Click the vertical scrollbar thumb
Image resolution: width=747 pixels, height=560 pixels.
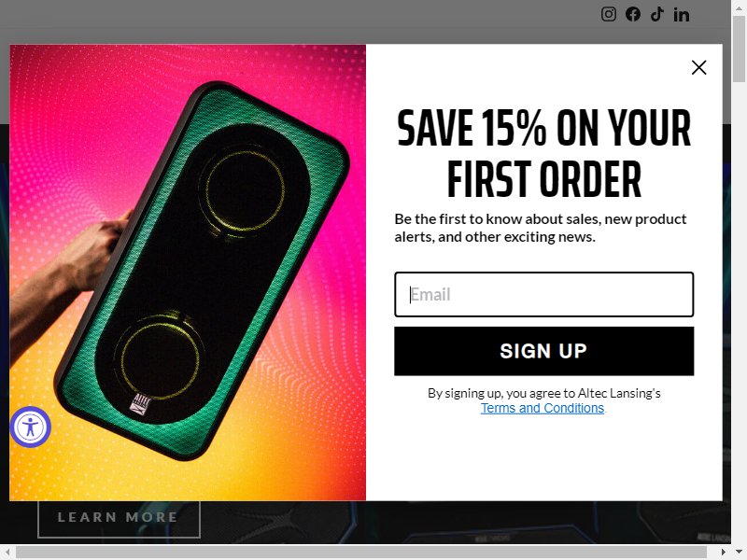739,49
